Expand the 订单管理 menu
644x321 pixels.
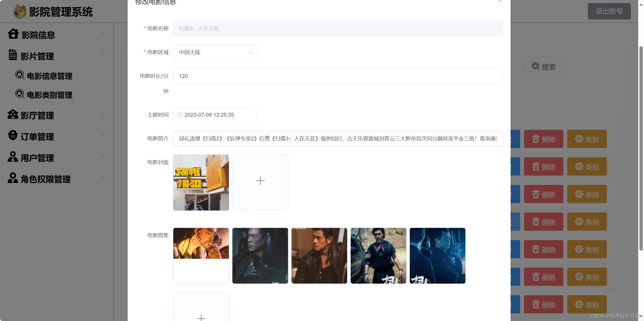[x=103, y=135]
